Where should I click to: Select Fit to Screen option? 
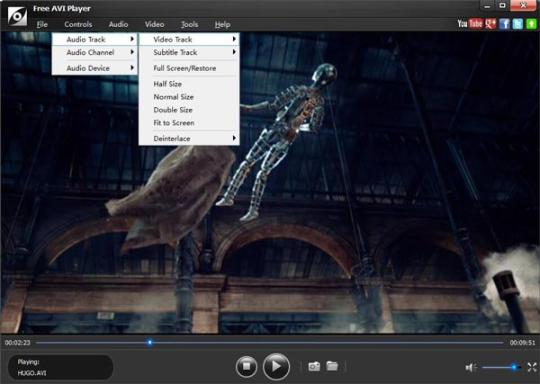189,123
